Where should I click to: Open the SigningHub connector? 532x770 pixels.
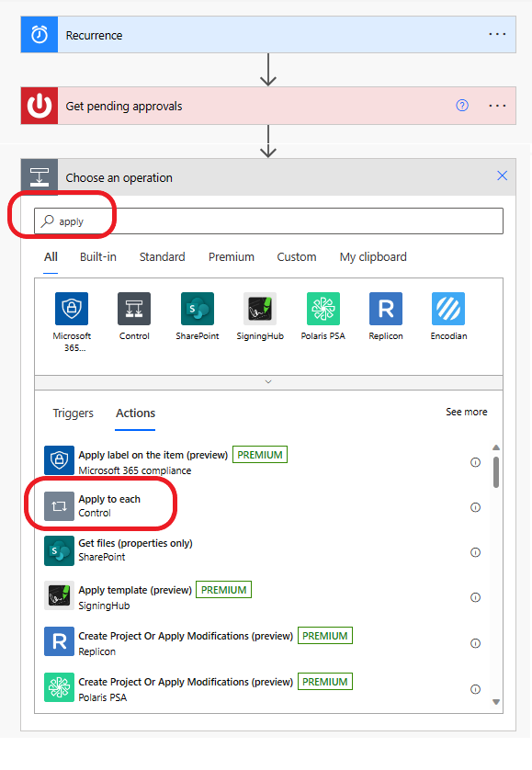click(x=260, y=309)
